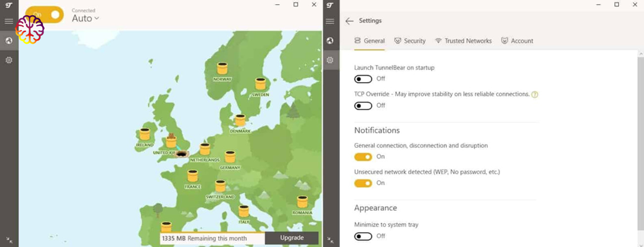The width and height of the screenshot is (644, 247).
Task: Click the Upgrade button
Action: [292, 238]
